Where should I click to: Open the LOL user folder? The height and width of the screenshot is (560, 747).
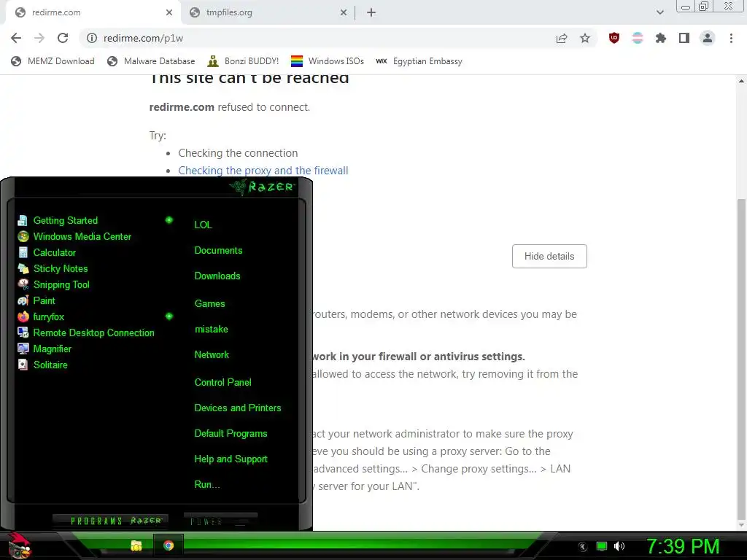(203, 225)
